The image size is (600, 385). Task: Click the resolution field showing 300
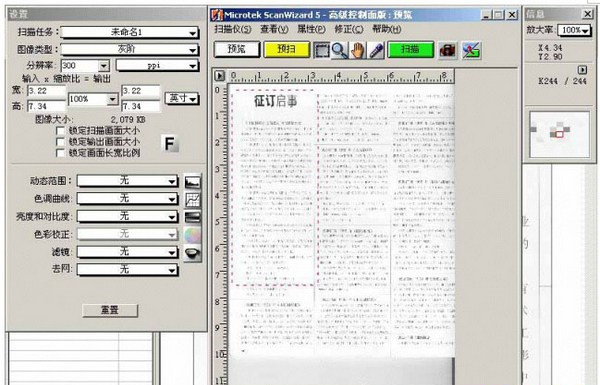click(x=80, y=66)
